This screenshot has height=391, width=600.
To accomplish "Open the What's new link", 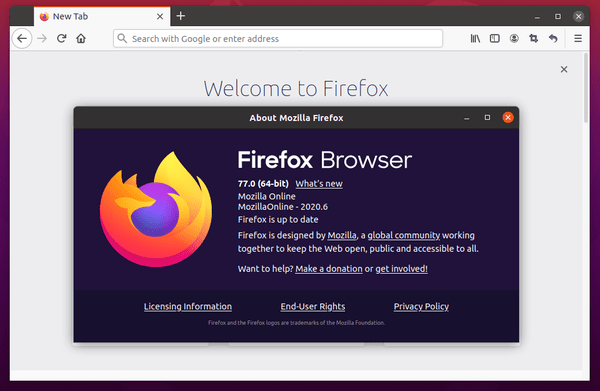I will pyautogui.click(x=319, y=184).
